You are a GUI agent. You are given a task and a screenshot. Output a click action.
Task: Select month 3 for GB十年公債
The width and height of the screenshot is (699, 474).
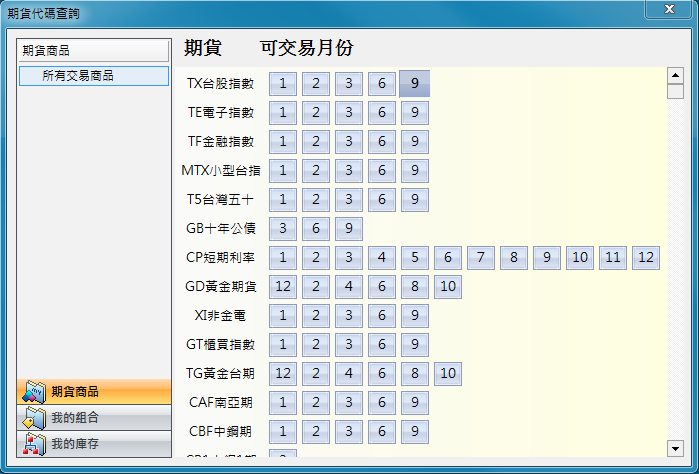pyautogui.click(x=283, y=229)
